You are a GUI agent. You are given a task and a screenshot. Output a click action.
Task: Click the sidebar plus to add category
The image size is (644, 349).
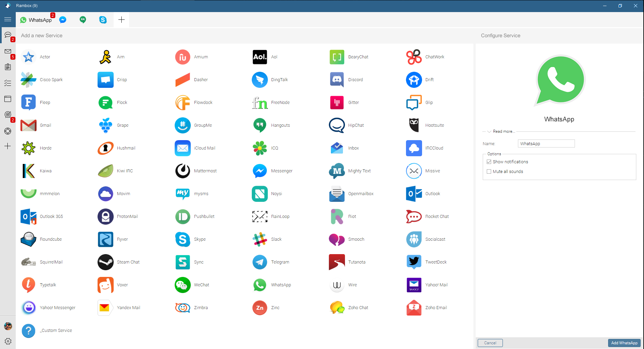coord(8,146)
